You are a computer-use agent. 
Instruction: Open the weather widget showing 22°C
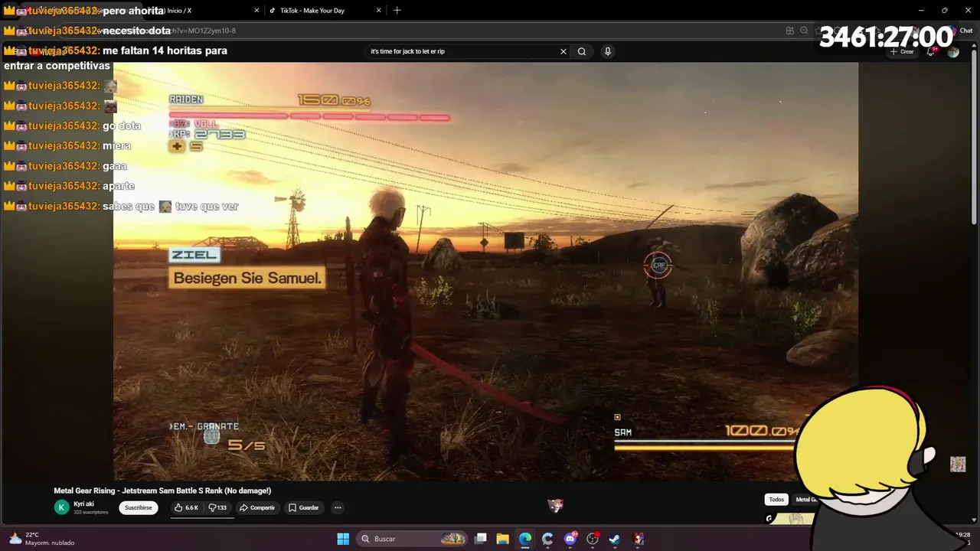pyautogui.click(x=42, y=539)
